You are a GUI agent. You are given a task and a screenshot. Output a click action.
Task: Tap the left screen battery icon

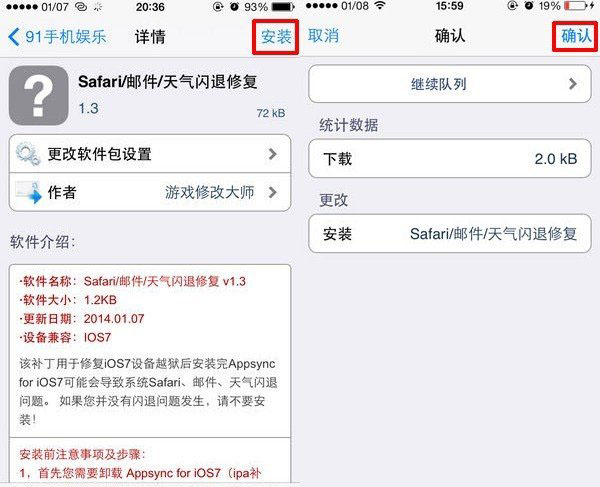(x=282, y=7)
